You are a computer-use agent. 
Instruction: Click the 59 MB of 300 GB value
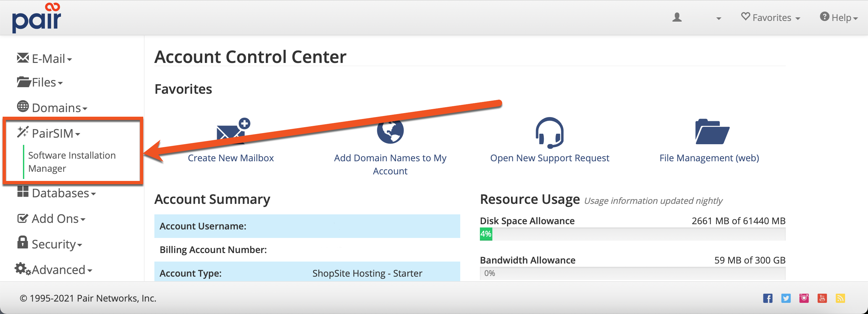point(750,260)
